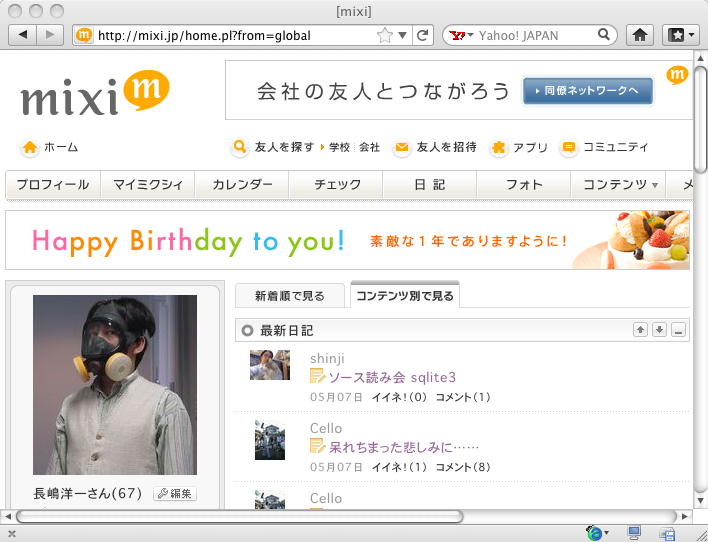This screenshot has width=708, height=542.
Task: Click the mixi favicon in address bar
Action: click(x=84, y=35)
